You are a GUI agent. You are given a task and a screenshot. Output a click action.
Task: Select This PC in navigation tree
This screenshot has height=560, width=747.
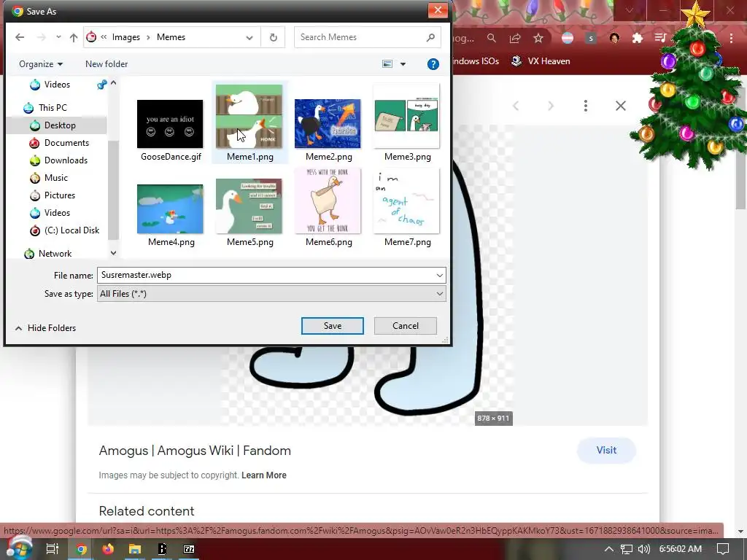tap(53, 108)
